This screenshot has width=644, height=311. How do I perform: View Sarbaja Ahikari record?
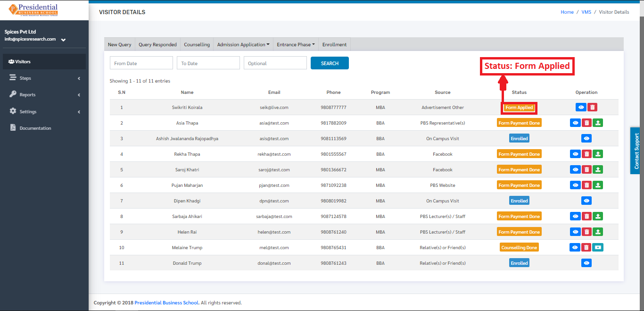pyautogui.click(x=575, y=216)
